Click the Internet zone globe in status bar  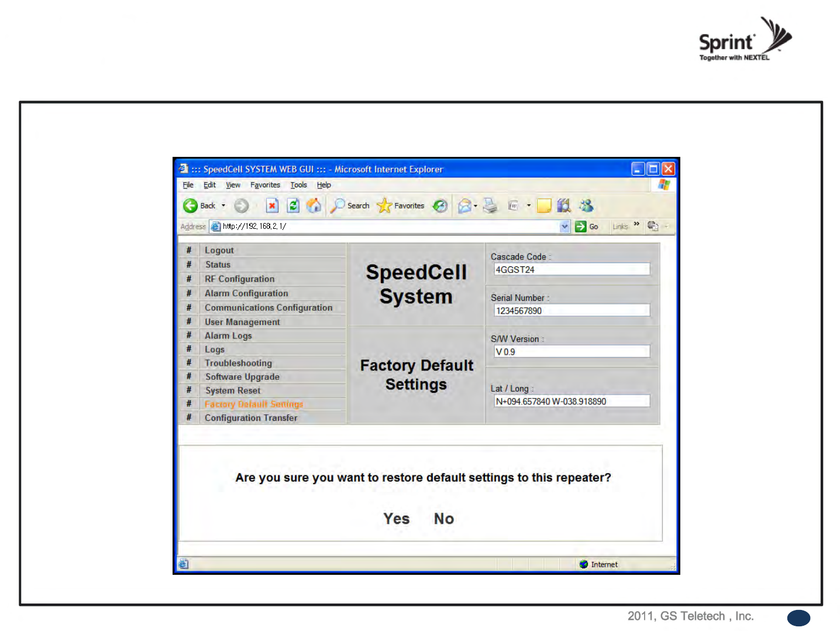pos(583,564)
